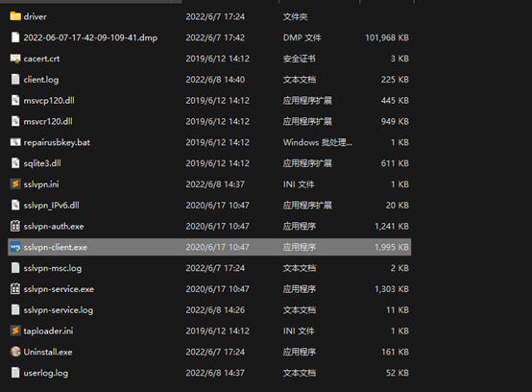The height and width of the screenshot is (392, 532).
Task: Select the msvcp120.dll icon
Action: click(15, 101)
